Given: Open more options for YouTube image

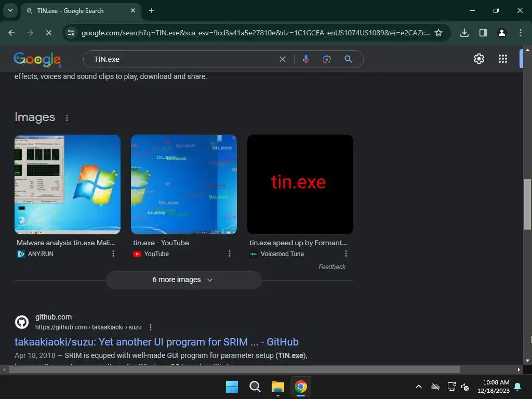Looking at the screenshot, I should [x=230, y=254].
